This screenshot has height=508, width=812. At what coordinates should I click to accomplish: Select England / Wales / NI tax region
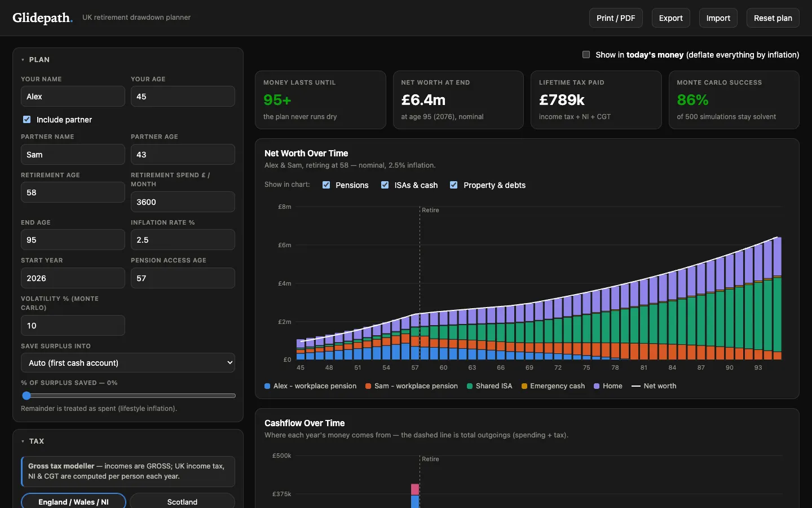tap(73, 502)
